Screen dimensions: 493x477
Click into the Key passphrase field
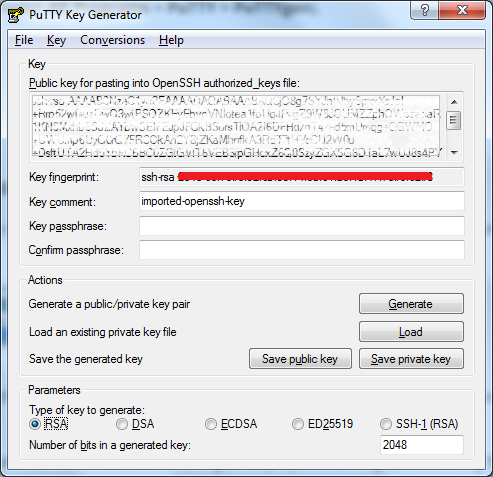[302, 226]
